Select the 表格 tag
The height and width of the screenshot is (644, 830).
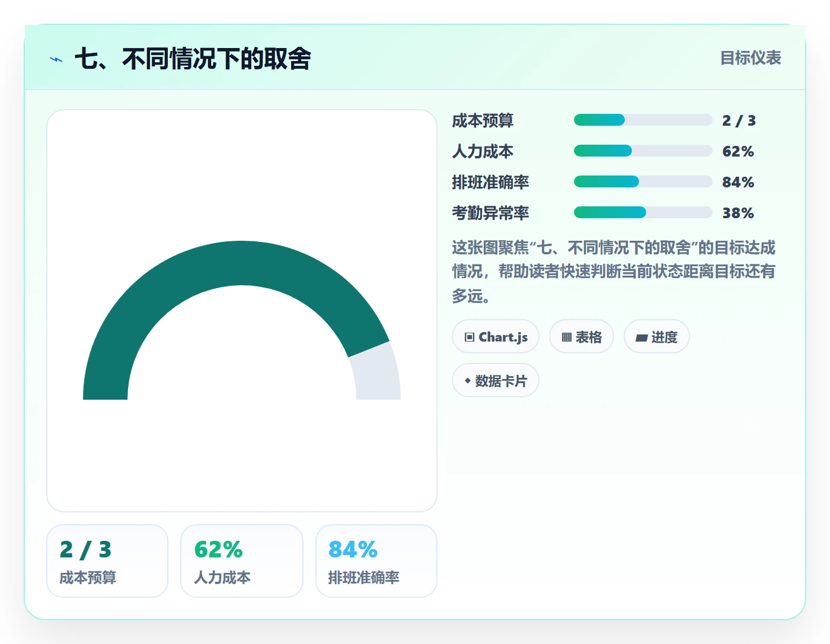[x=582, y=337]
